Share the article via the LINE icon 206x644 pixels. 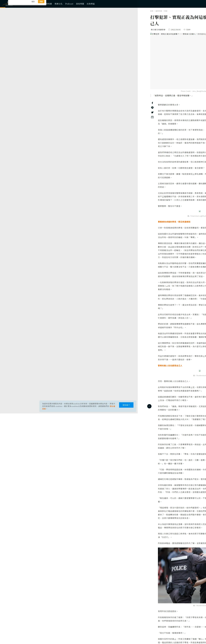coord(152,108)
